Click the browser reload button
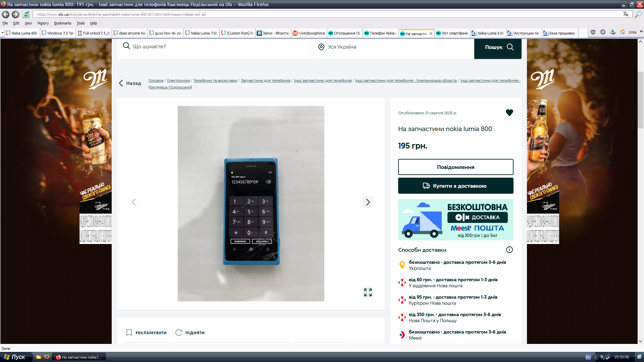The height and width of the screenshot is (362, 644). (26, 14)
